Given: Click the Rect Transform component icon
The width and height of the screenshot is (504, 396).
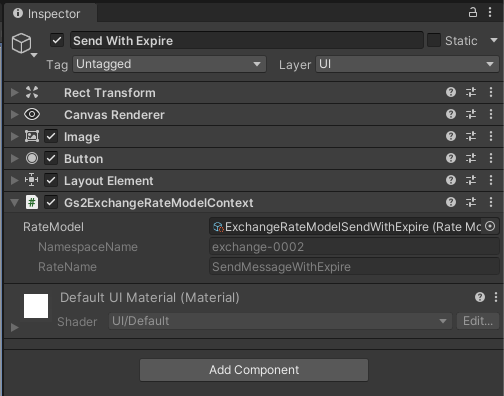Looking at the screenshot, I should point(32,92).
